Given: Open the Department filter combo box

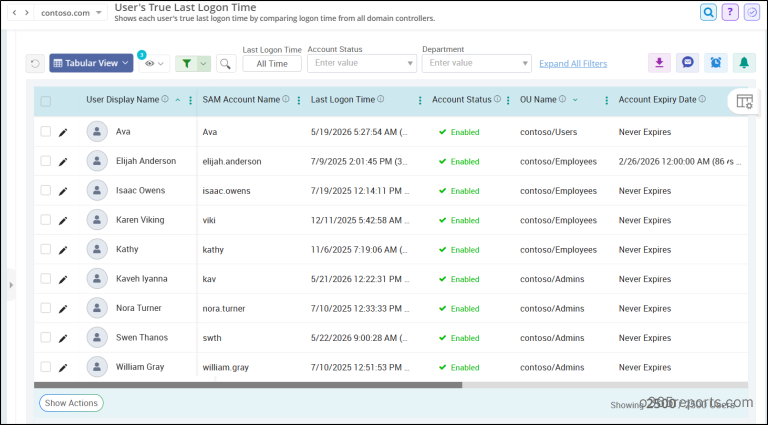Looking at the screenshot, I should 477,63.
